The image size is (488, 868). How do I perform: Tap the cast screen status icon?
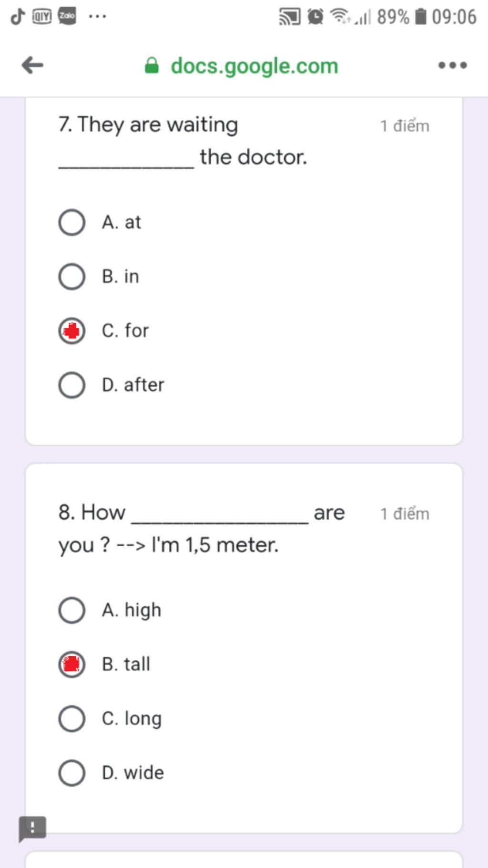(290, 17)
